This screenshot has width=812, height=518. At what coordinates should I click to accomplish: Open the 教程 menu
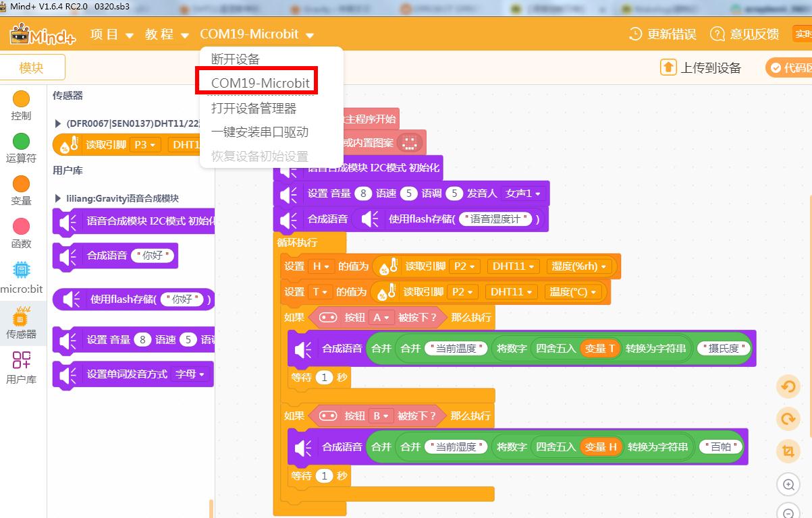pos(166,34)
